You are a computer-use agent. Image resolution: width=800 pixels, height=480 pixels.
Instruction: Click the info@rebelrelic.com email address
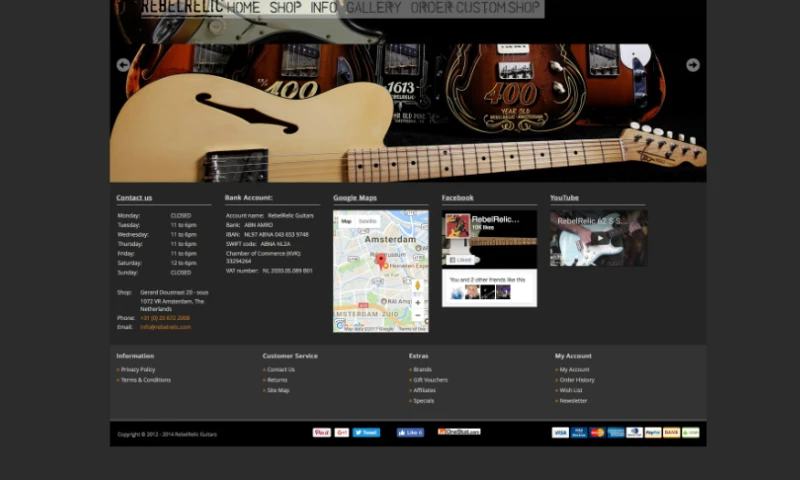165,327
